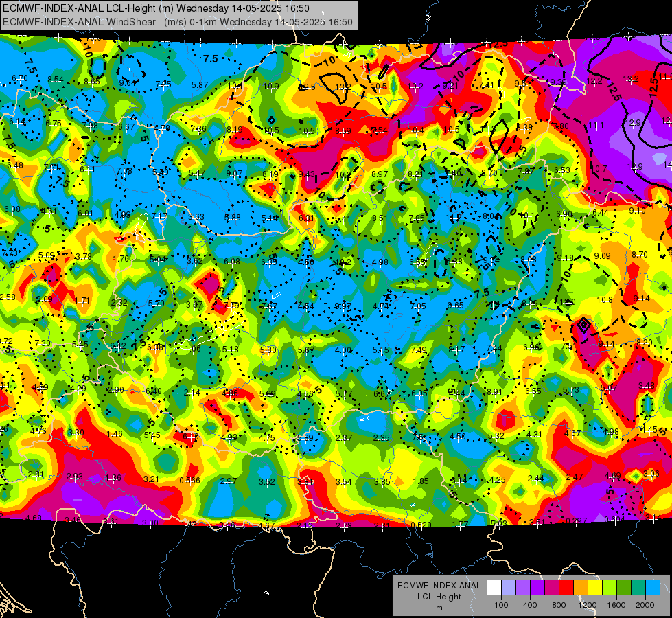
Task: Click the grid value 3.63
Action: tap(196, 216)
